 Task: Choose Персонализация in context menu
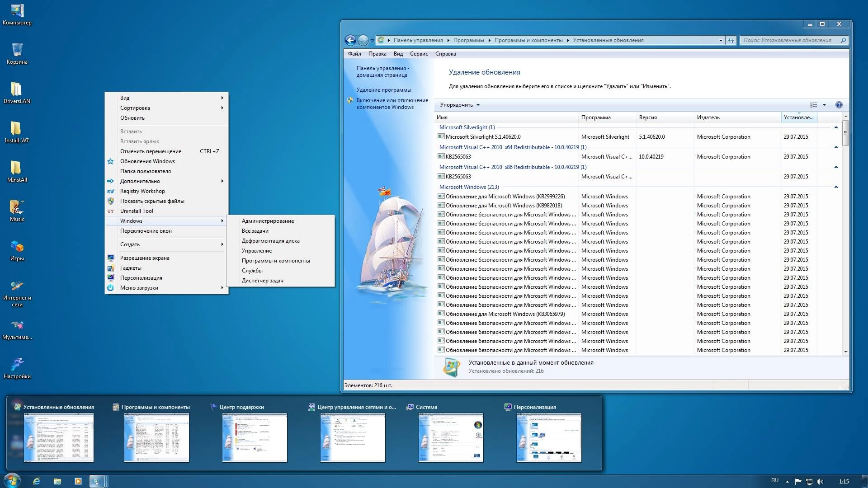[x=166, y=278]
